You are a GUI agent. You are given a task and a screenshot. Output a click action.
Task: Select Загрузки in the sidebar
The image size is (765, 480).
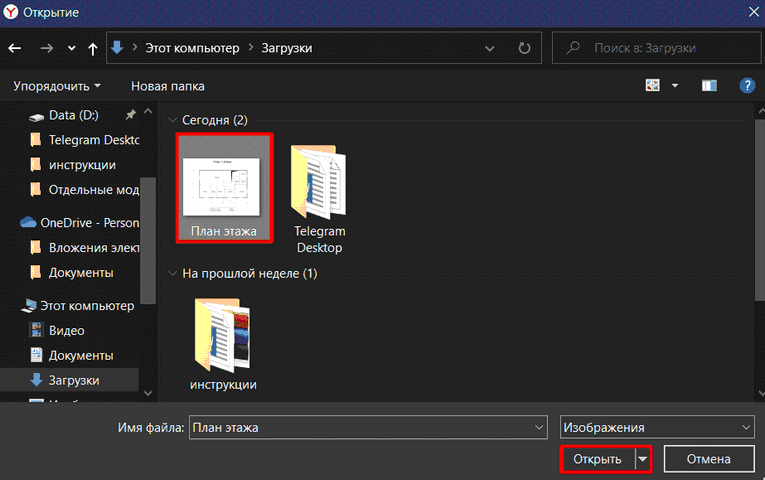click(69, 380)
